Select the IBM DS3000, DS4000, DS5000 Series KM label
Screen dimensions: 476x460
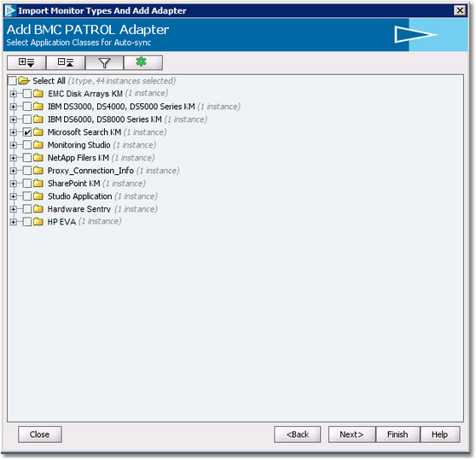pyautogui.click(x=121, y=107)
